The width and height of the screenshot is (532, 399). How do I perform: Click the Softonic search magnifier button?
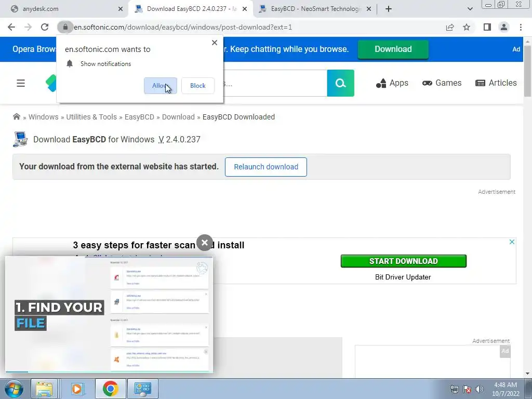(x=341, y=83)
